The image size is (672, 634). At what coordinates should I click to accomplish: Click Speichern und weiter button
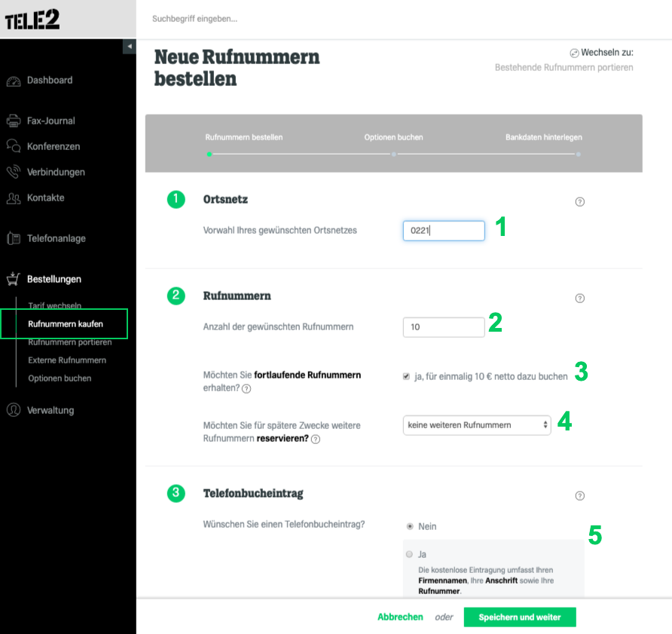(520, 617)
